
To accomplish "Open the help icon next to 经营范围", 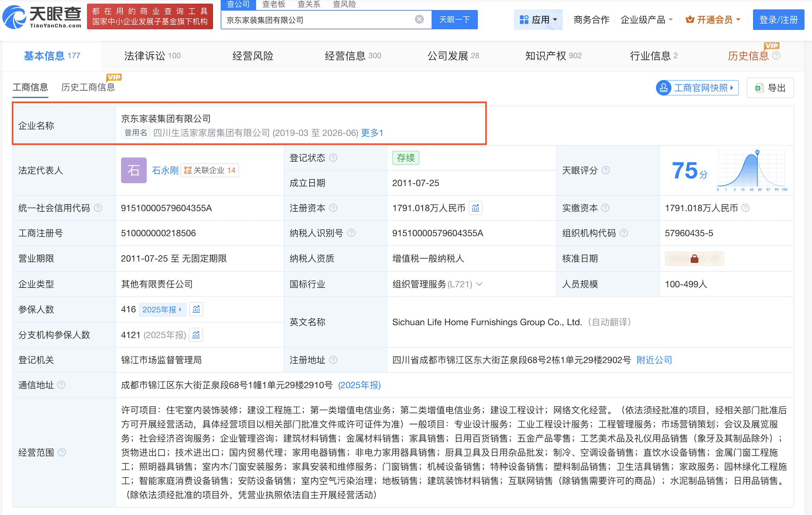I will 62,453.
